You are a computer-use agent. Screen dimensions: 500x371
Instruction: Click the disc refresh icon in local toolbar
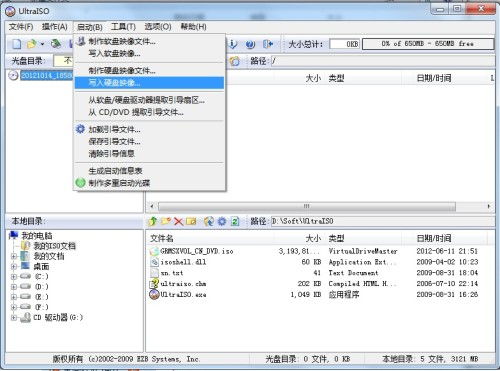[x=209, y=221]
